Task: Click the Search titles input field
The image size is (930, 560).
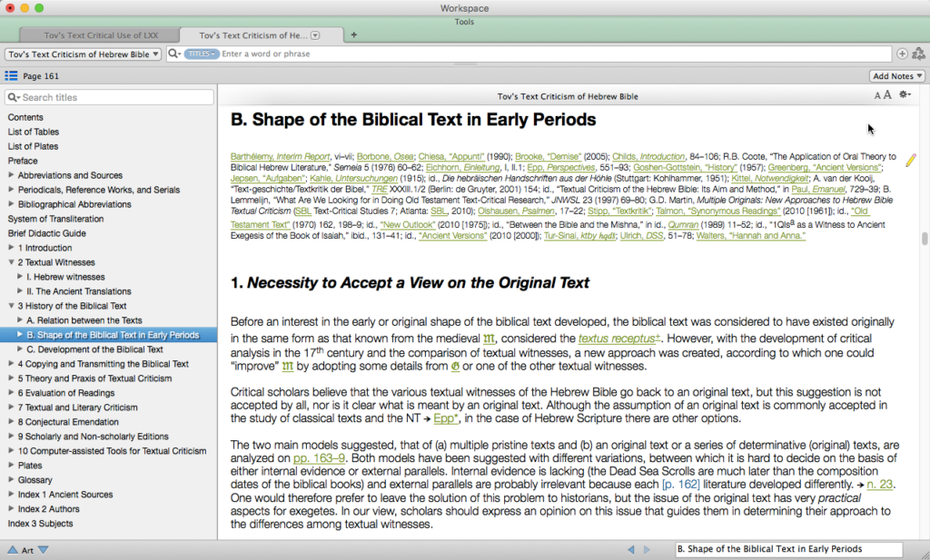Action: point(114,97)
